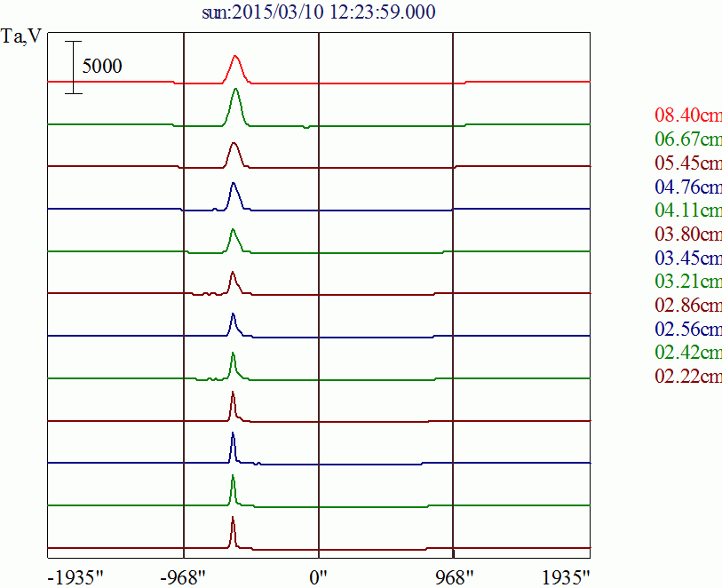Click the 968" x-axis tick label
This screenshot has height=588, width=722.
point(455,577)
